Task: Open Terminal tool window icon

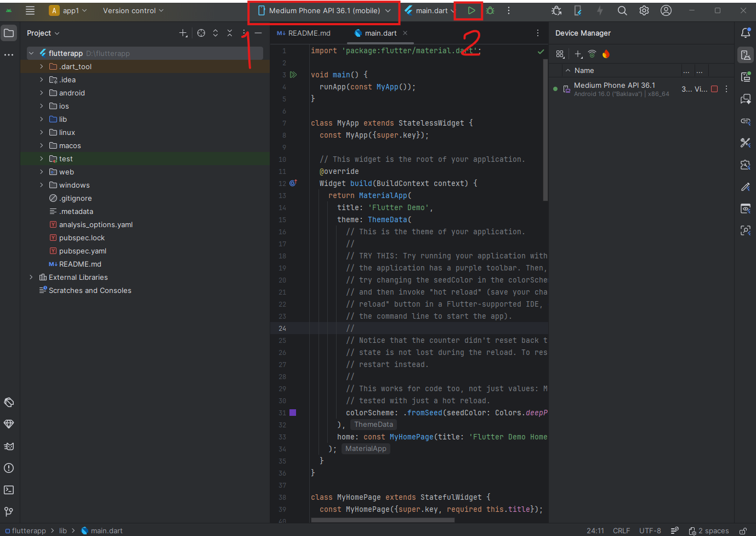Action: coord(9,490)
